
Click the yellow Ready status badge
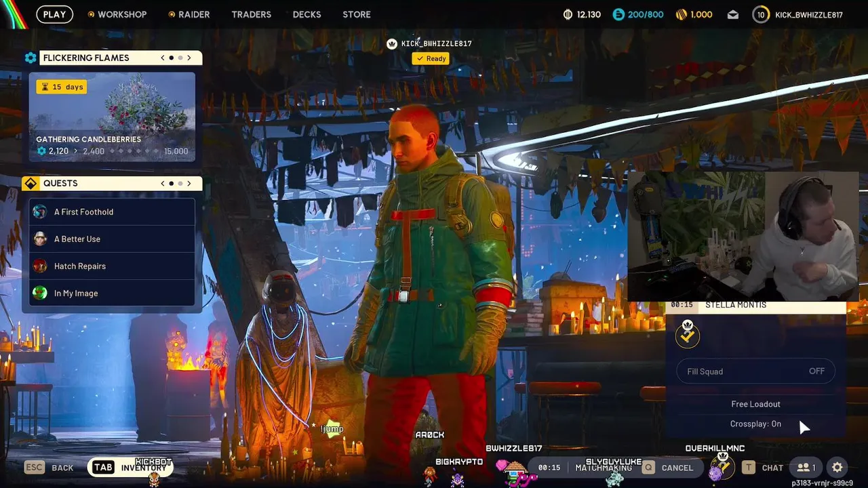[431, 58]
